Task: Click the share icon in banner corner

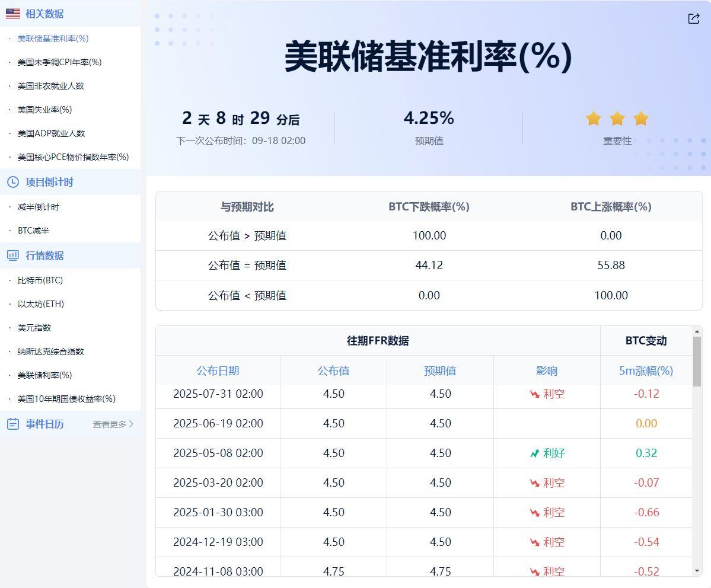Action: (693, 19)
